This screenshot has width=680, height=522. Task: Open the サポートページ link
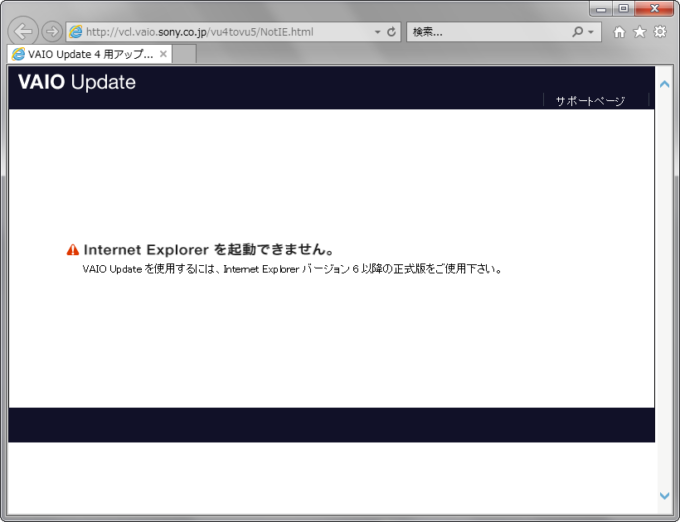(590, 101)
